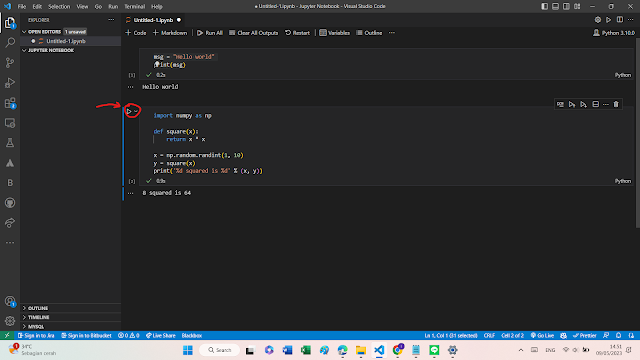Open the Accounts menu
The image size is (640, 360).
pos(10,302)
